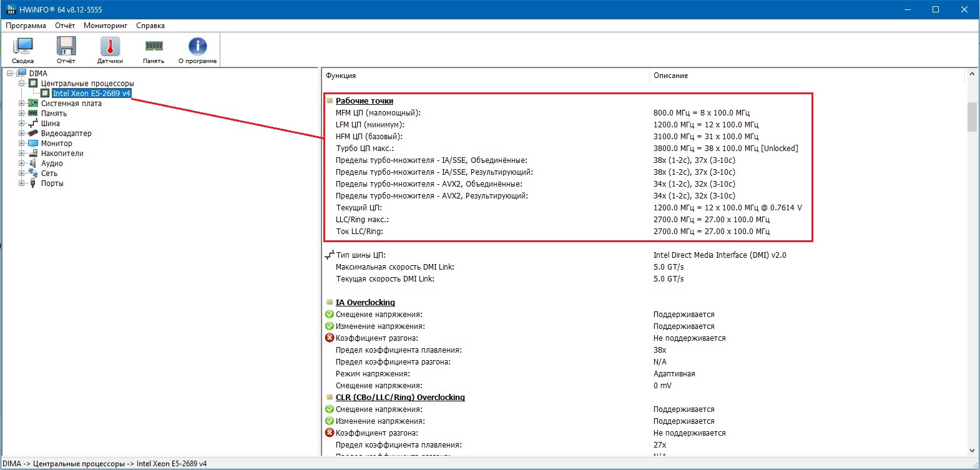Click the Порты ports icon in tree
The image size is (980, 470).
(33, 183)
